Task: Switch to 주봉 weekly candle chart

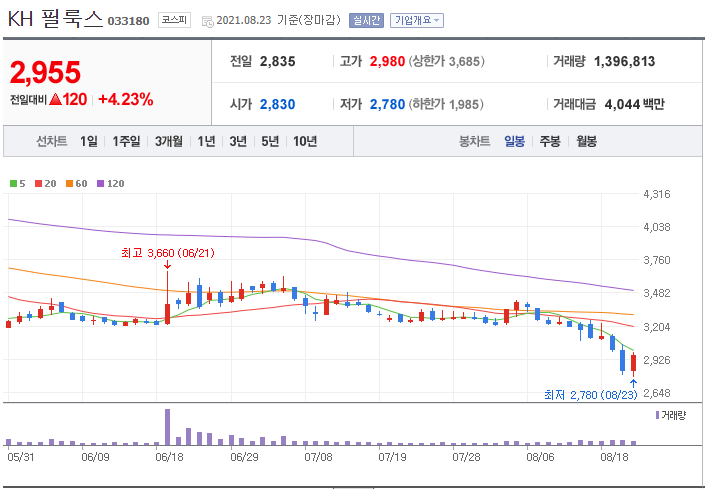Action: click(550, 142)
